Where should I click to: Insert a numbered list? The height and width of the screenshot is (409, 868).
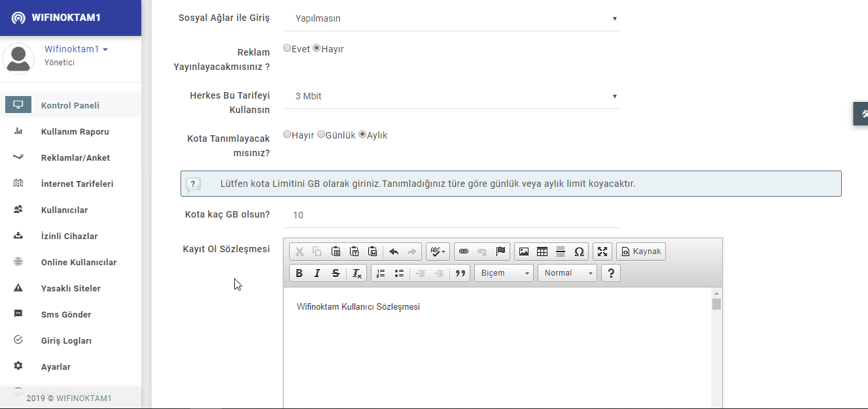381,273
